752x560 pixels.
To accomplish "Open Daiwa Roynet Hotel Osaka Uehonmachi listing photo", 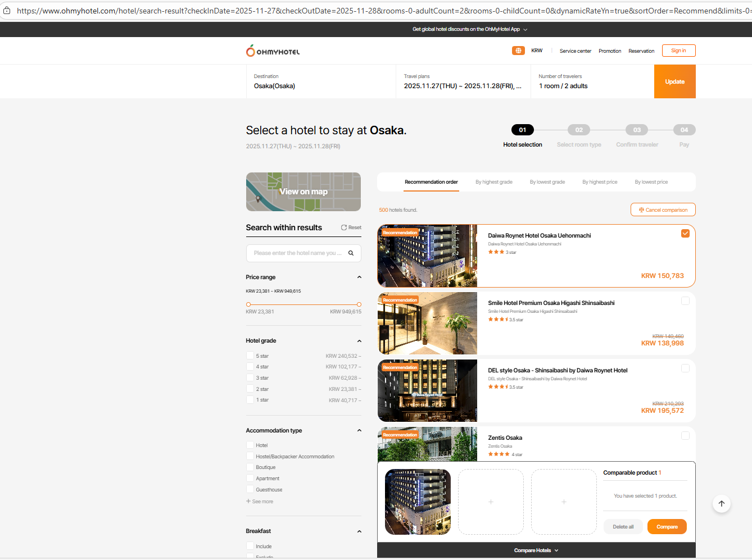I will (x=428, y=256).
